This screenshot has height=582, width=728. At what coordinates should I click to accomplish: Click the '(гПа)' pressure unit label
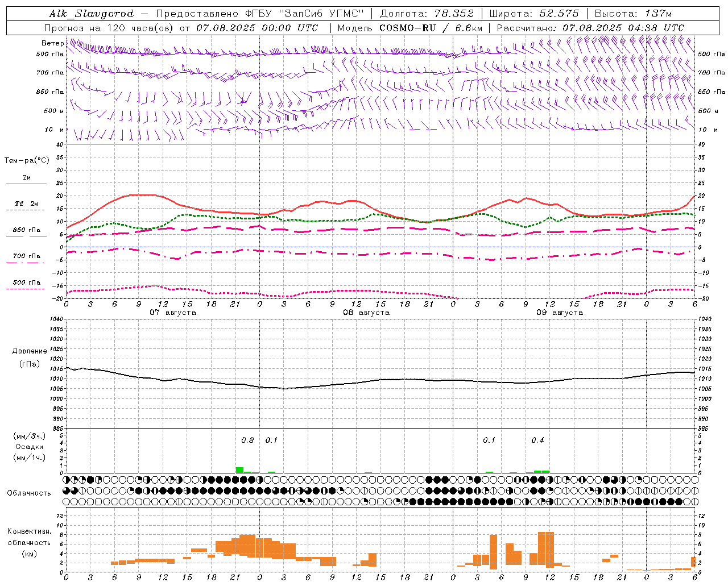(x=30, y=364)
